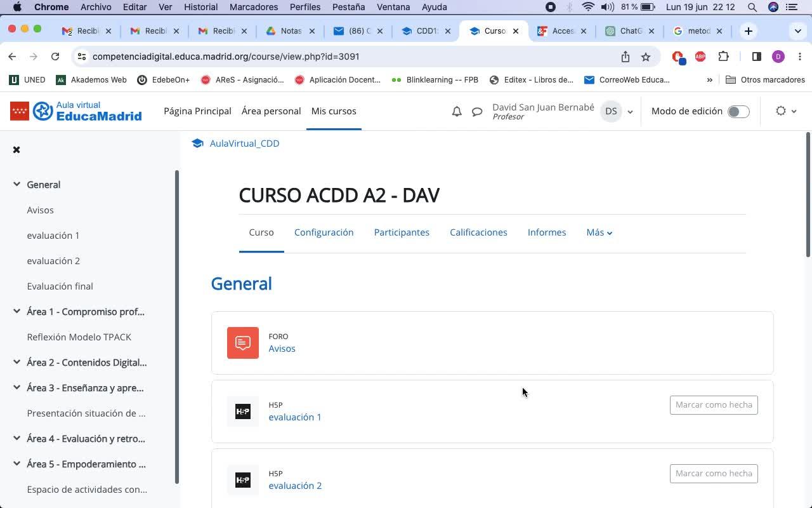Open the Chrome three-dot menu

click(799, 57)
